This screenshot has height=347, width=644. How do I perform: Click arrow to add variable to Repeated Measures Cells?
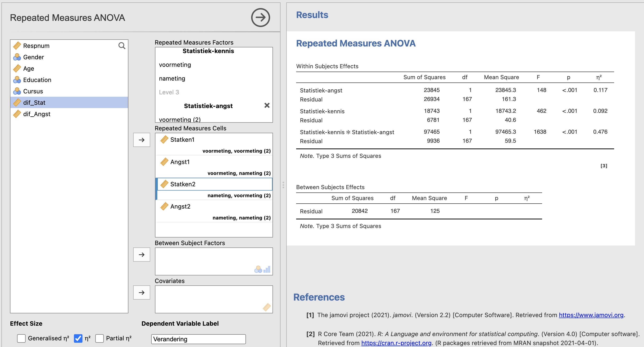[x=141, y=140]
